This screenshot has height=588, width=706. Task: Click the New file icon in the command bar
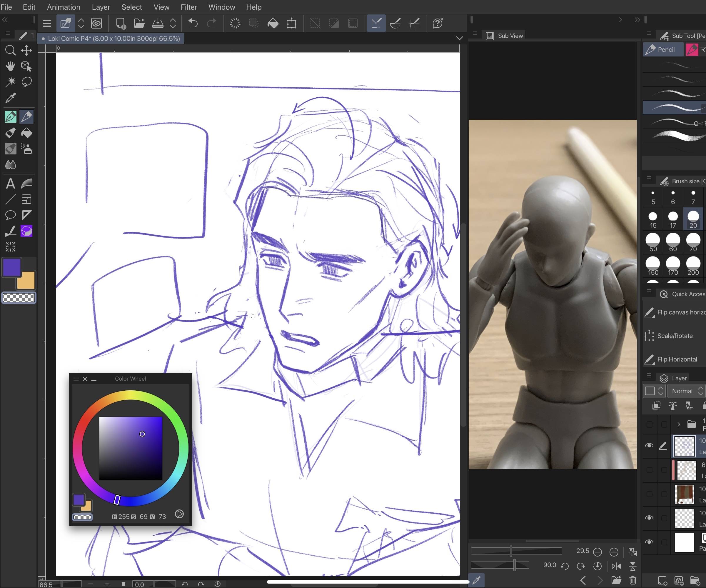121,23
